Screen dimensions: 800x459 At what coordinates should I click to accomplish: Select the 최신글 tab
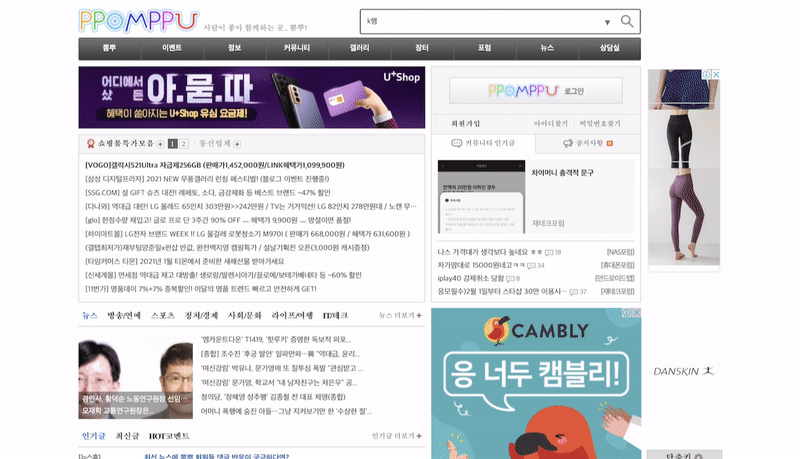127,436
